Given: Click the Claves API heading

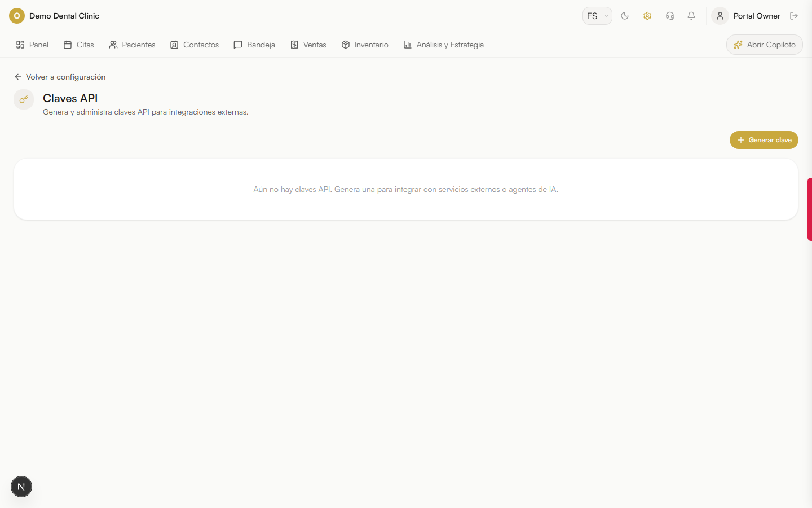Looking at the screenshot, I should (70, 98).
